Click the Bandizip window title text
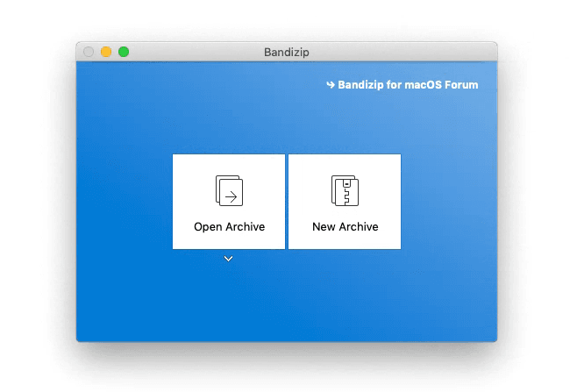 tap(287, 53)
